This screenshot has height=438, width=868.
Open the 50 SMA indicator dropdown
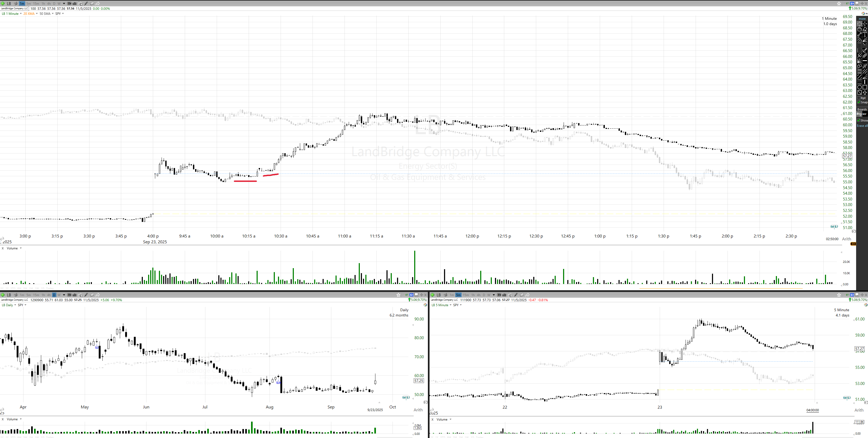click(53, 14)
